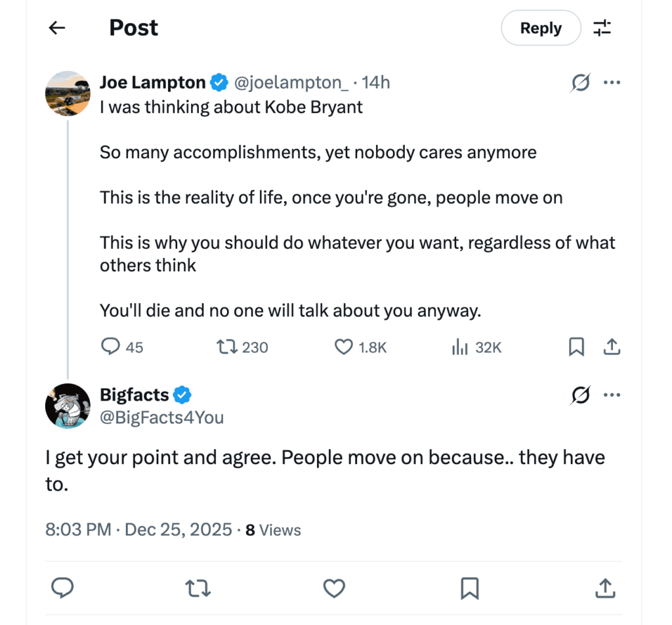Open Grok icon on Bigfacts reply
672x625 pixels.
click(580, 395)
